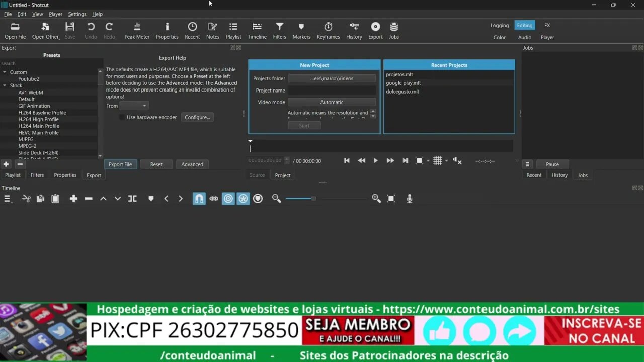Image resolution: width=644 pixels, height=362 pixels.
Task: Toggle the Timeline toolbar icon
Action: pyautogui.click(x=257, y=31)
